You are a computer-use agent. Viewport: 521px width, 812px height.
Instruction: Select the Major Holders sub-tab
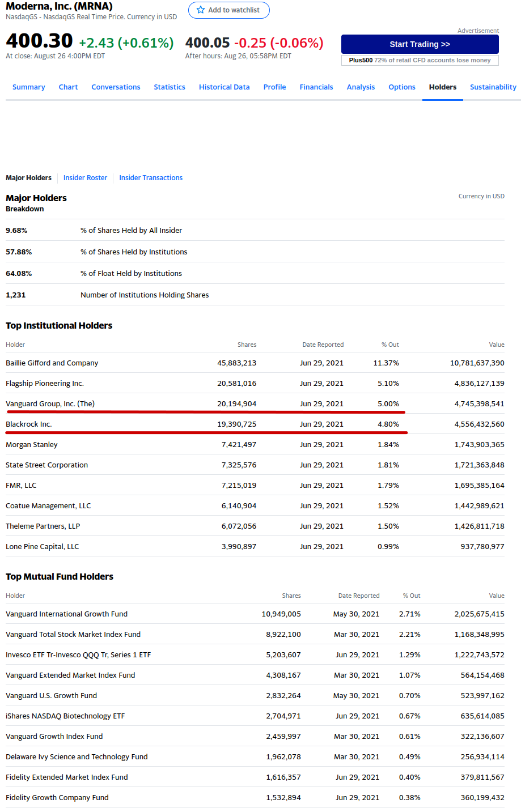28,178
